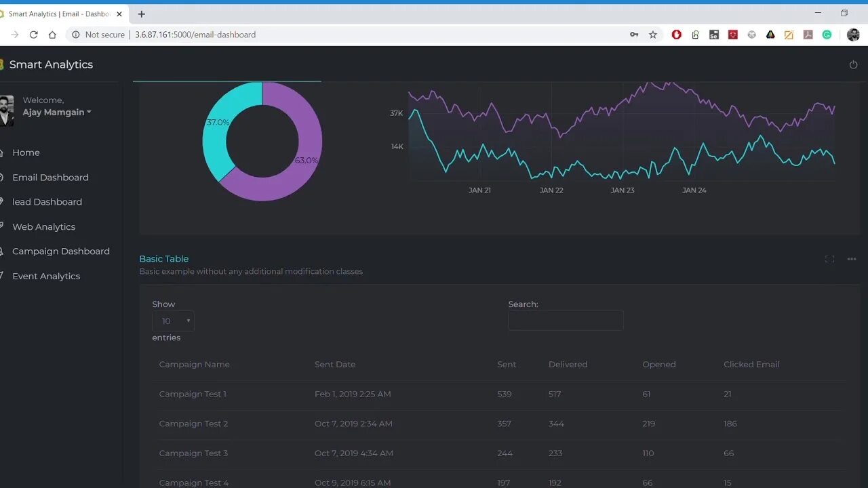The image size is (868, 488).
Task: Click the red AdBlock stop-hand extension icon
Action: point(676,35)
